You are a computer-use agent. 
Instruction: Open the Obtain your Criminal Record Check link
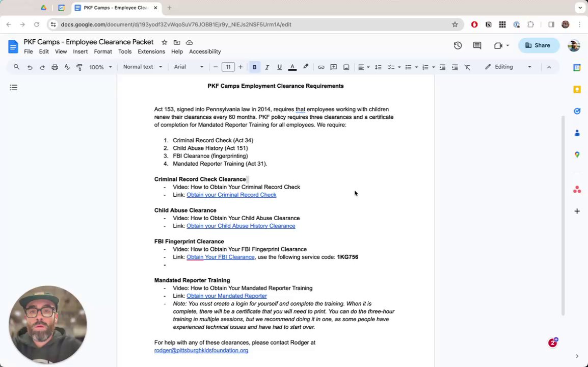231,195
